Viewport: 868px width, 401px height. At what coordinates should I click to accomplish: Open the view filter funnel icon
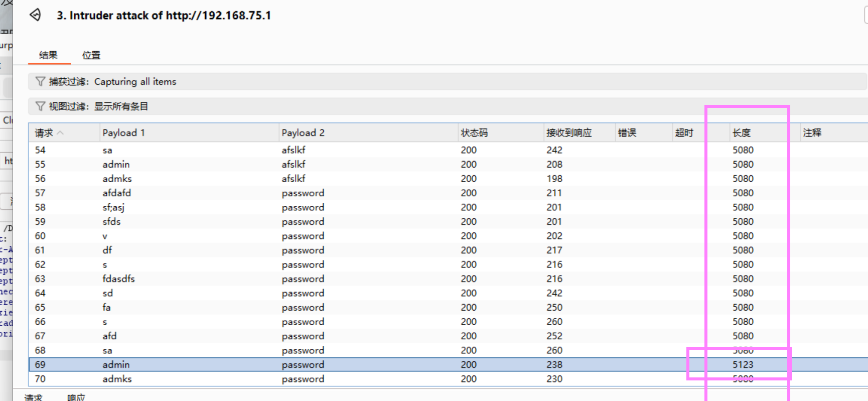pos(40,106)
